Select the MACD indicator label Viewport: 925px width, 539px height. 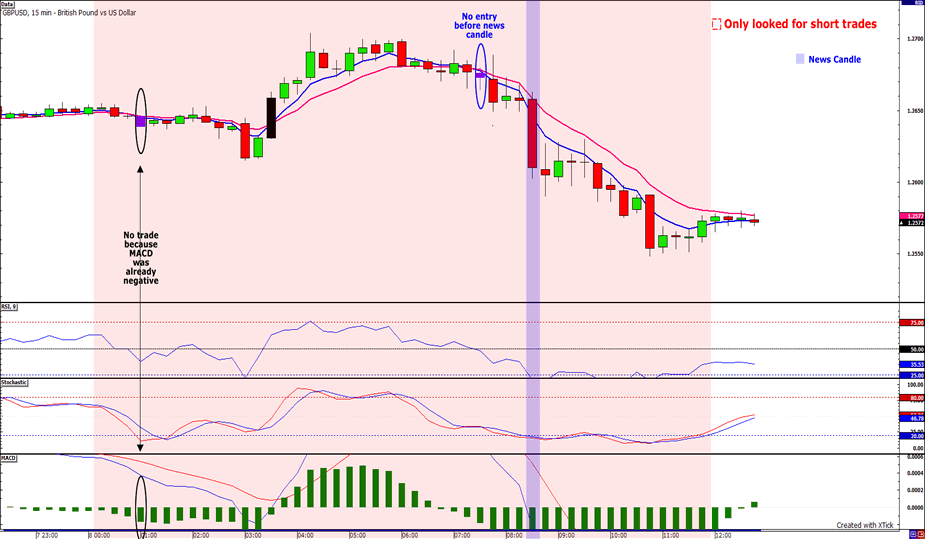pyautogui.click(x=8, y=458)
